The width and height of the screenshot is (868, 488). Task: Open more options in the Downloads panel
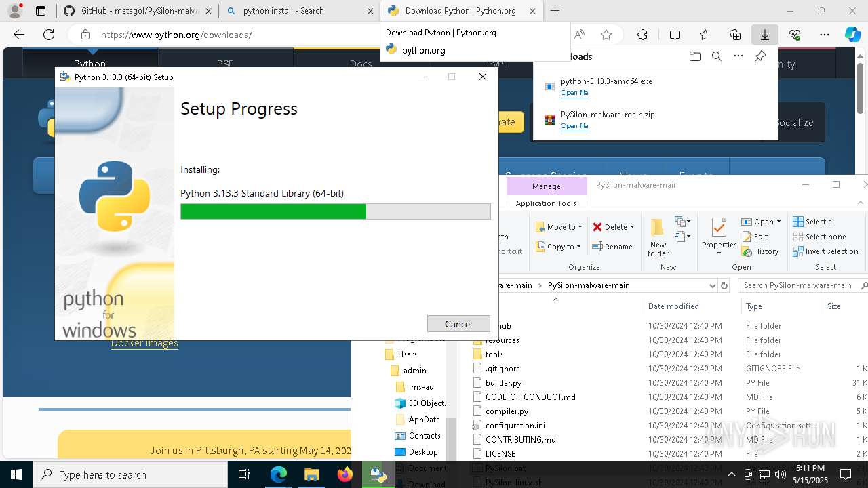pos(738,56)
